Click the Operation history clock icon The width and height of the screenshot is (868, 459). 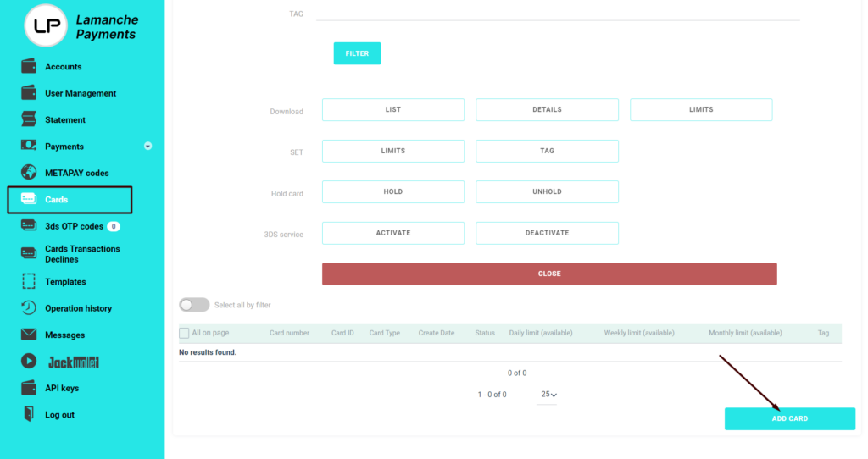(29, 308)
